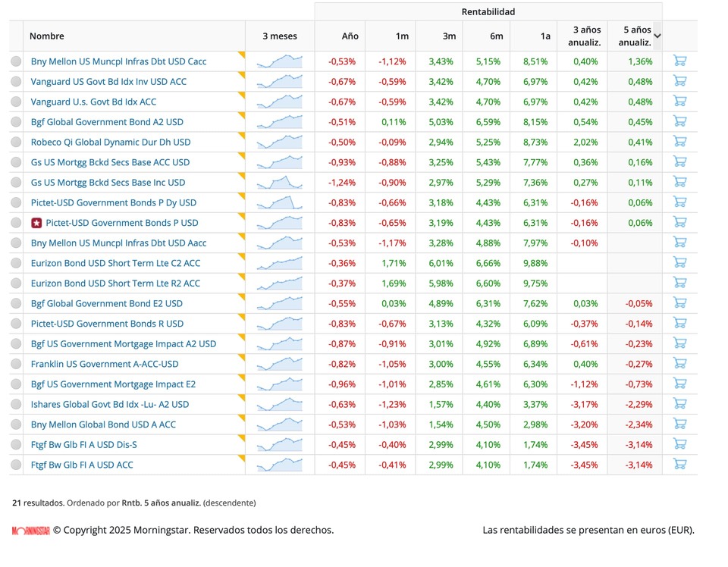The width and height of the screenshot is (728, 567).
Task: Select radio button for Gs US Mortgg Bckd Secs Base Inc
Action: click(x=16, y=183)
